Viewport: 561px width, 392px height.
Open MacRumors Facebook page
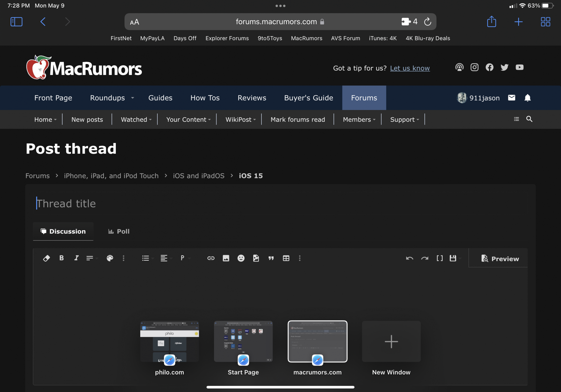click(x=489, y=67)
